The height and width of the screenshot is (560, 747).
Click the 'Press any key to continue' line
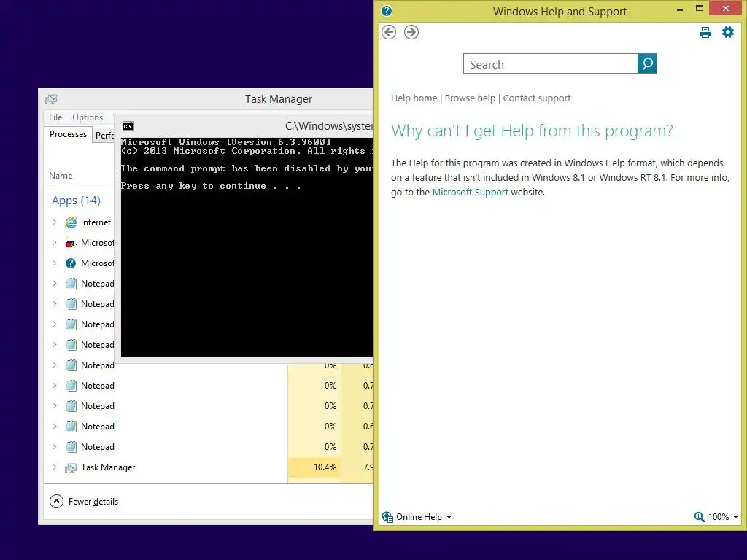pyautogui.click(x=211, y=186)
